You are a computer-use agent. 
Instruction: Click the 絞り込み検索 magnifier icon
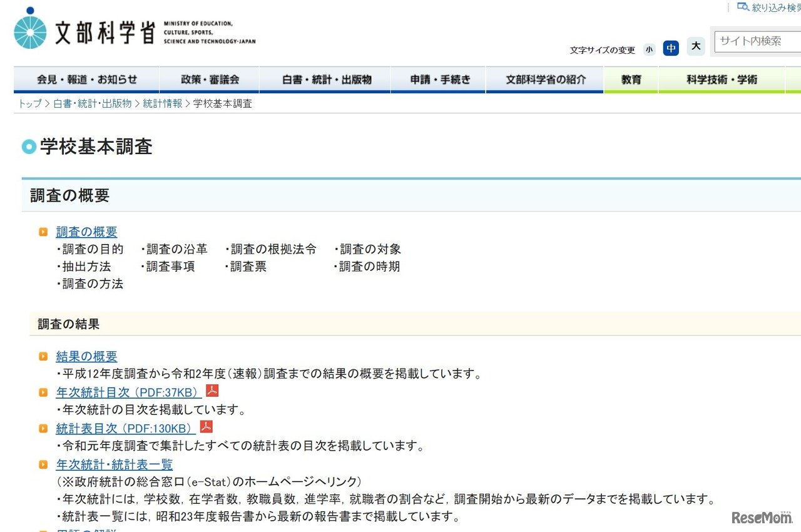(742, 7)
